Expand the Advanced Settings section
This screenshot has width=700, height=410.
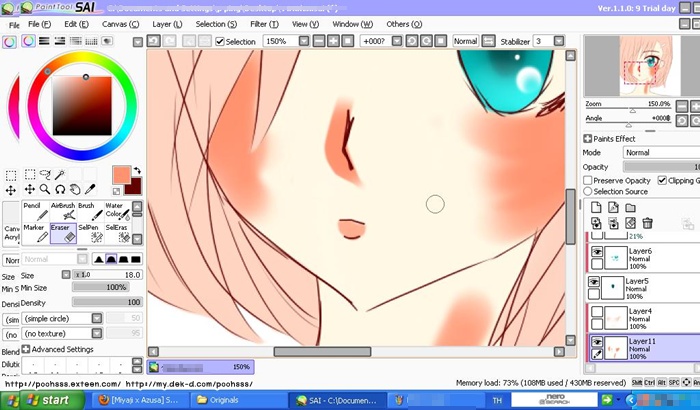26,349
